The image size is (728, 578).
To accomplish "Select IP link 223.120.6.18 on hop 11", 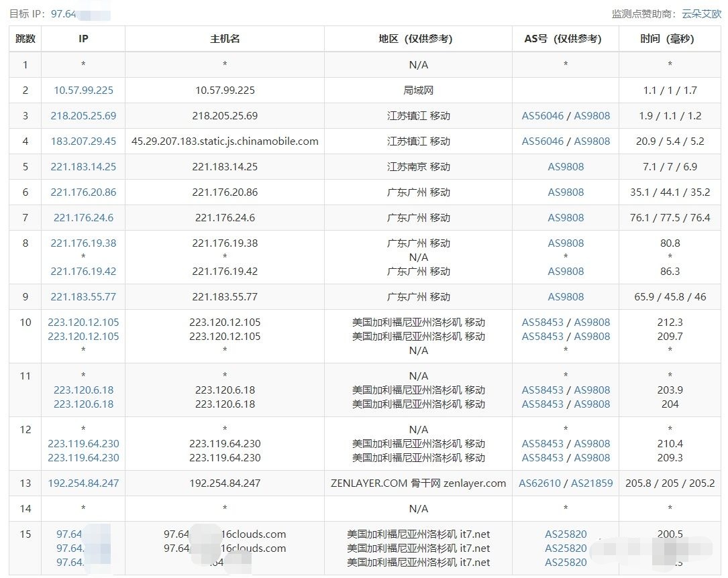I will [x=83, y=390].
